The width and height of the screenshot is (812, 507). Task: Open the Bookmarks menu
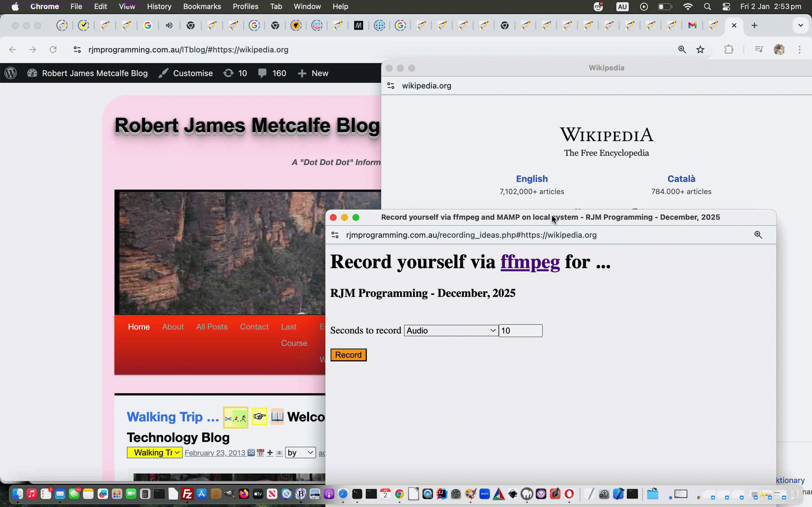(202, 6)
